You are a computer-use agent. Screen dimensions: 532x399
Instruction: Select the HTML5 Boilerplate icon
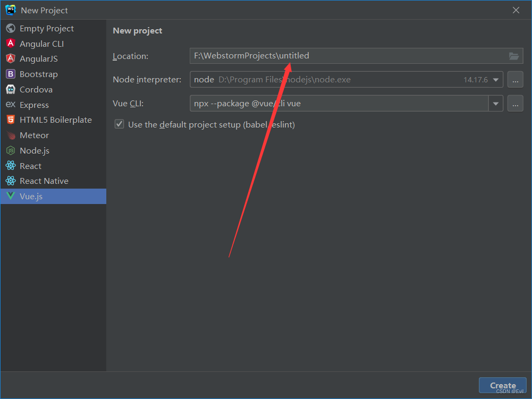click(x=10, y=120)
